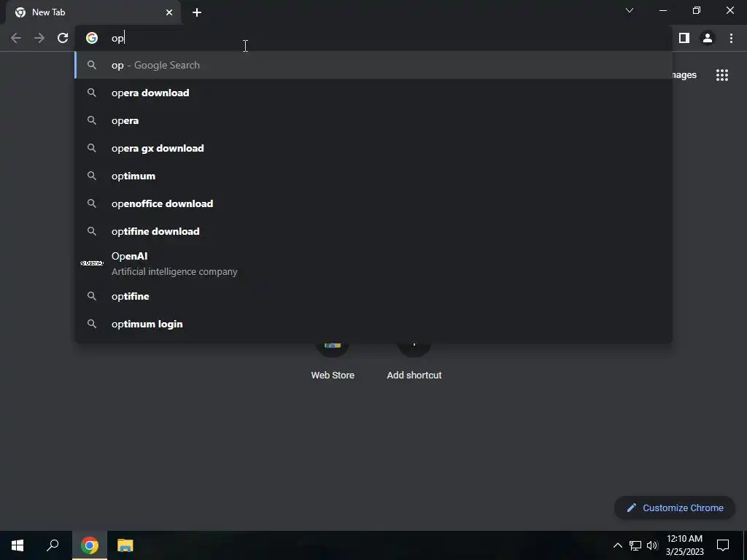
Task: Choose the 'optifine' suggestion
Action: coord(373,296)
